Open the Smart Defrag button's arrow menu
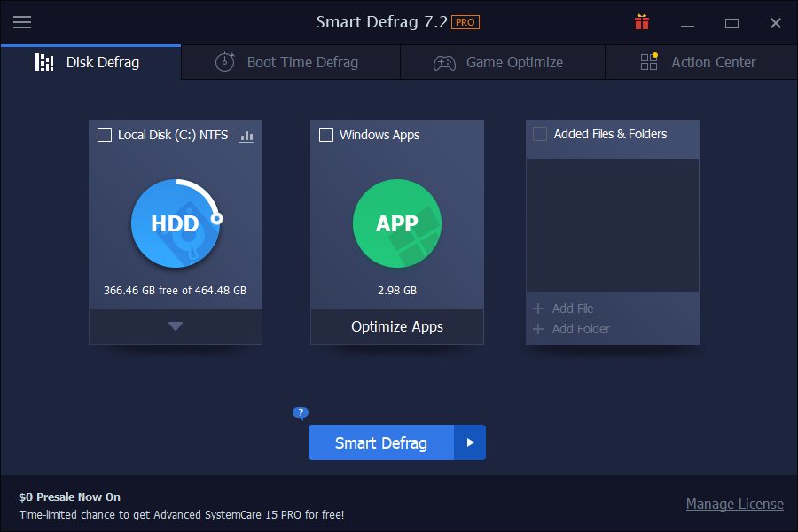This screenshot has width=798, height=532. tap(470, 442)
